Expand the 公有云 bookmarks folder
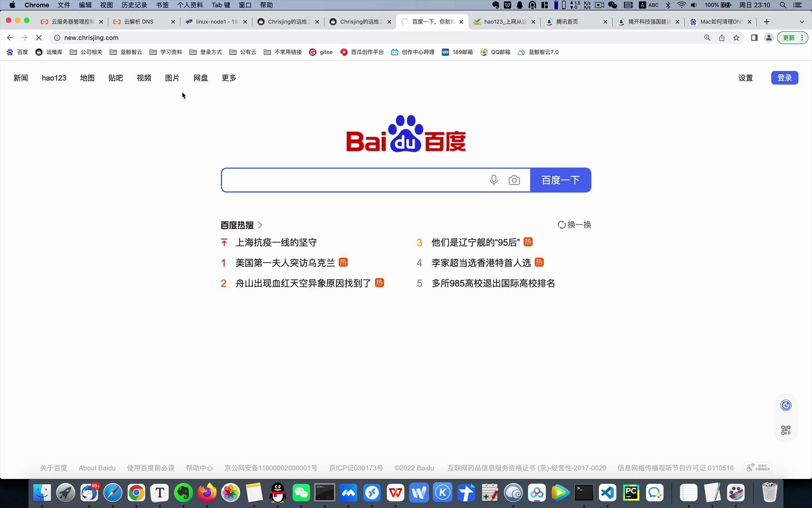 pyautogui.click(x=243, y=52)
